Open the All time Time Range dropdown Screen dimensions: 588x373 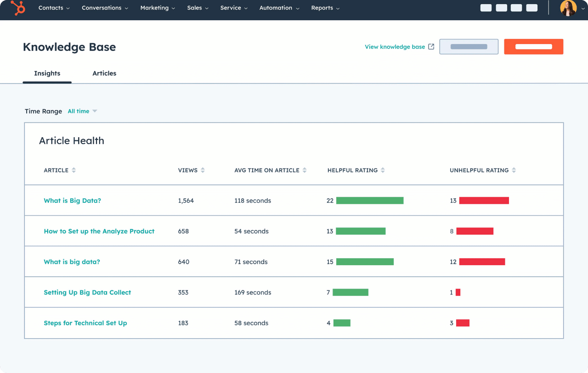tap(82, 111)
